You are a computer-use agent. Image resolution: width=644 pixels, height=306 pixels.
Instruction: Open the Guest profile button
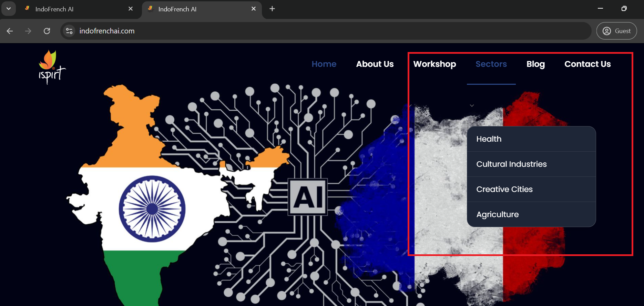point(616,31)
